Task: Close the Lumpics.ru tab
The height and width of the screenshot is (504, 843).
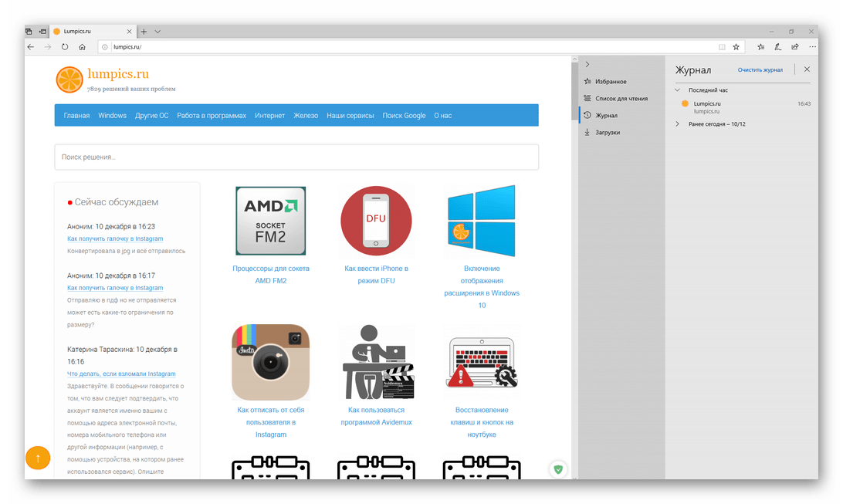Action: (x=129, y=31)
